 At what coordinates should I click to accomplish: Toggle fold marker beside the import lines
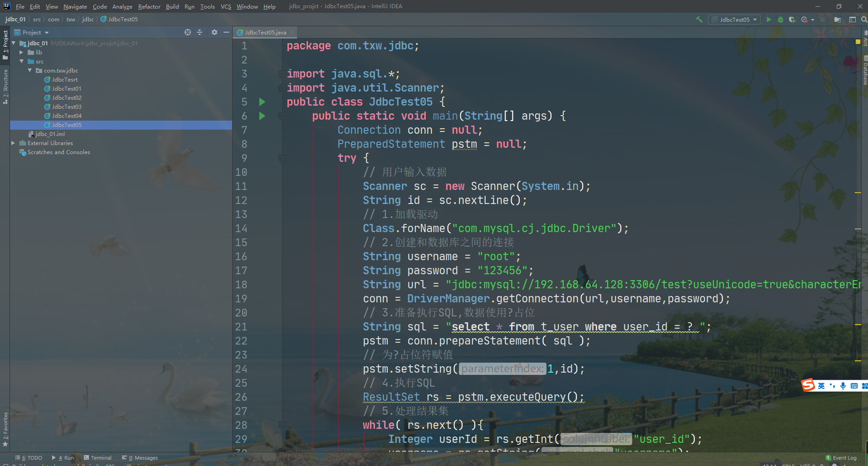(x=282, y=74)
